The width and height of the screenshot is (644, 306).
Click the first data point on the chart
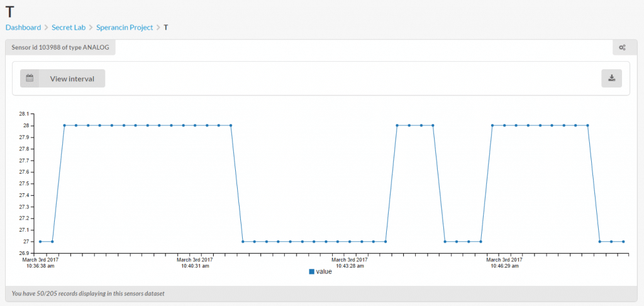point(40,241)
